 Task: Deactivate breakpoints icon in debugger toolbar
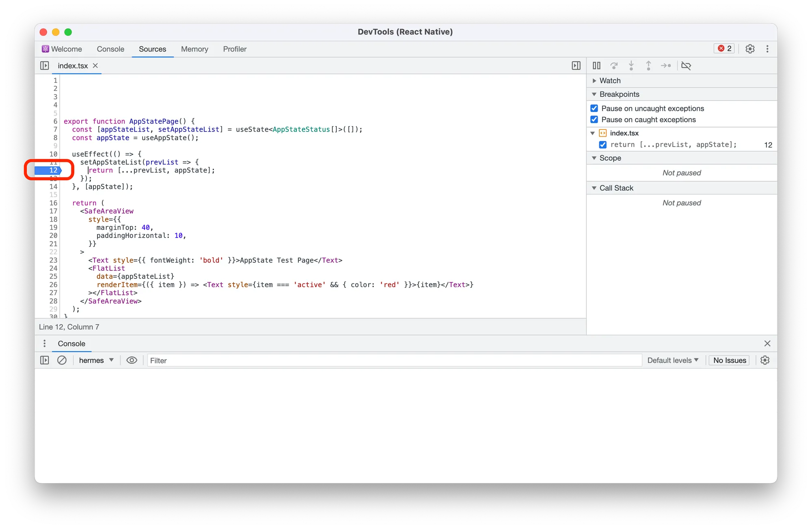coord(686,65)
